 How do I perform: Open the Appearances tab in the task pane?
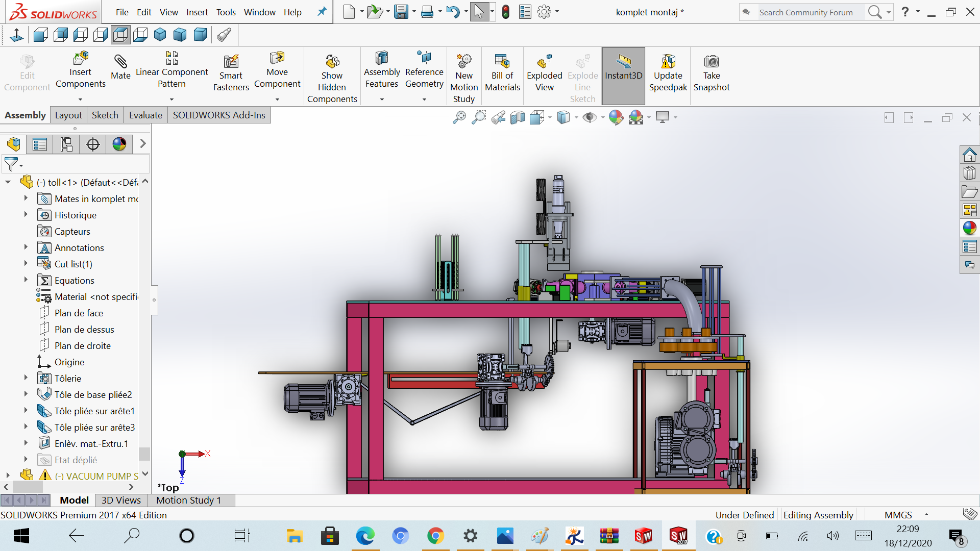tap(969, 228)
